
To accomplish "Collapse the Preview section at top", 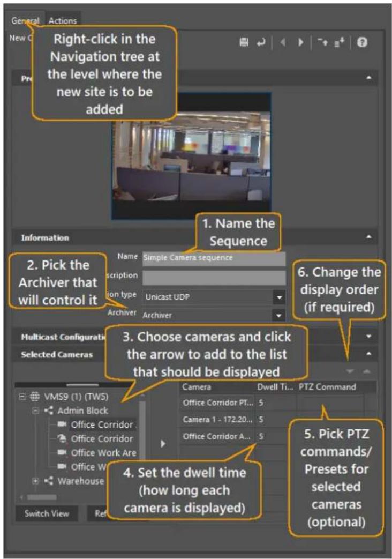I will (x=369, y=77).
